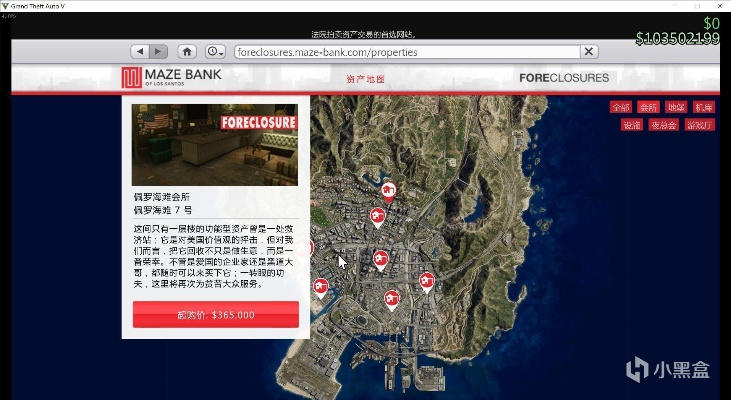Open the browser home page icon

pos(187,51)
